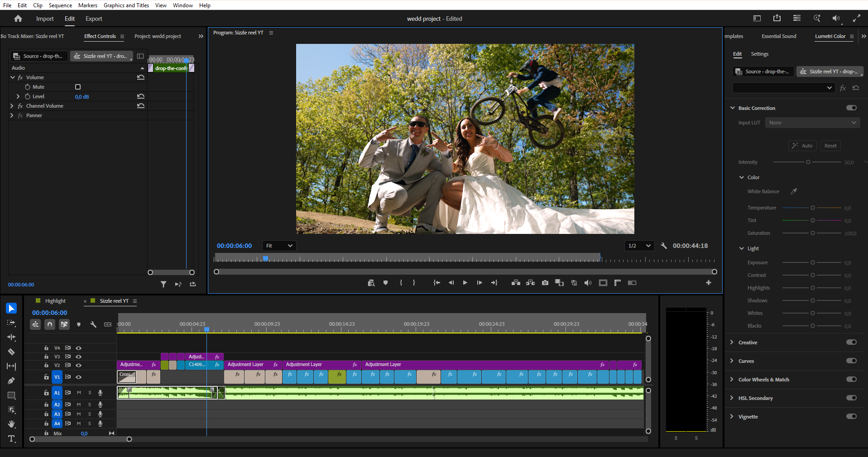
Task: Select the Pen tool in timeline toolbar
Action: point(11,381)
